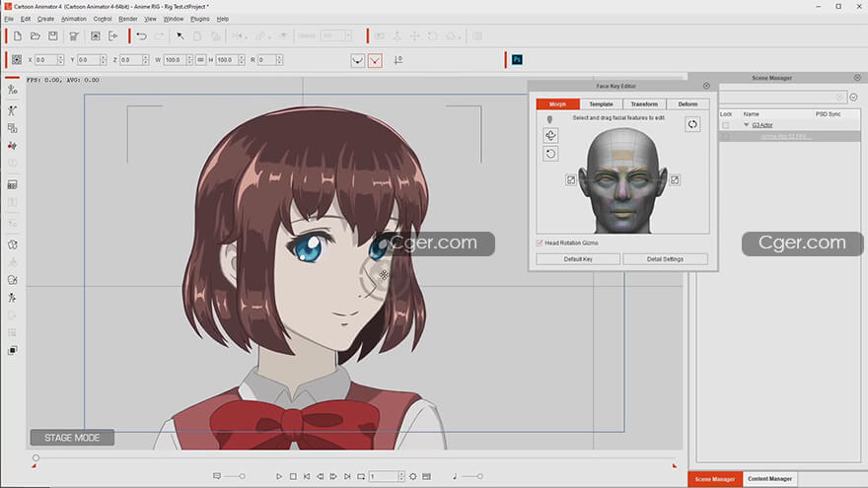Click the running figure sidebar icon
Viewport: 868px width, 488px height.
12,298
